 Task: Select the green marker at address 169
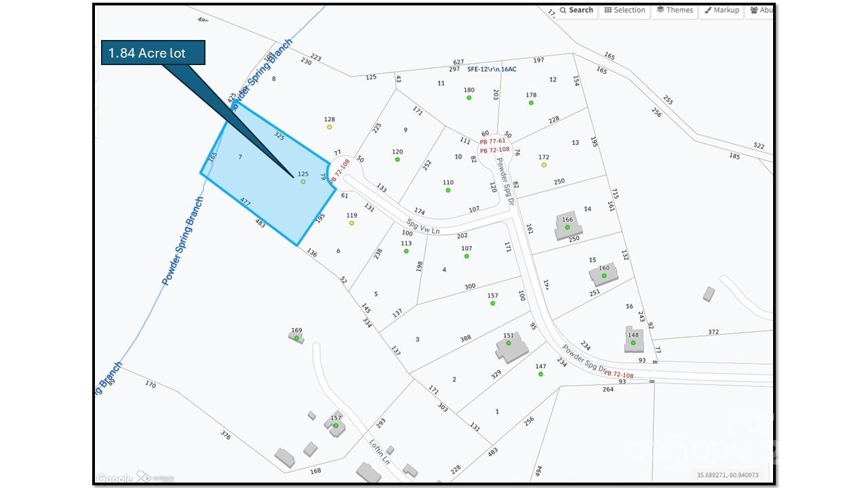coord(296,338)
